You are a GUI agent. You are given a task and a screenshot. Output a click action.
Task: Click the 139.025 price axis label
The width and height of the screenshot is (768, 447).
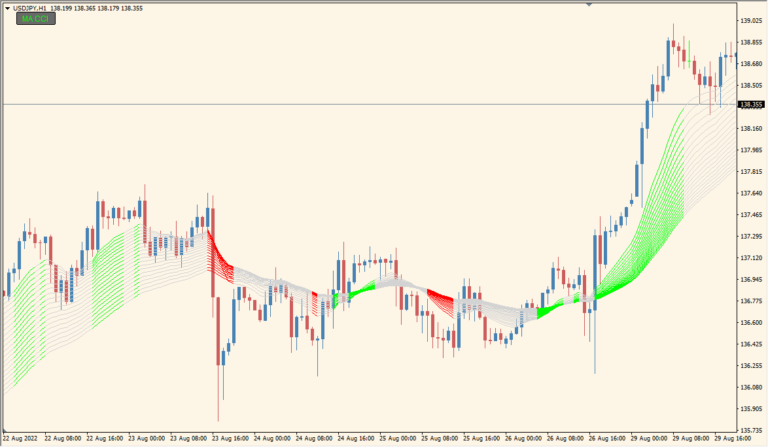point(751,20)
